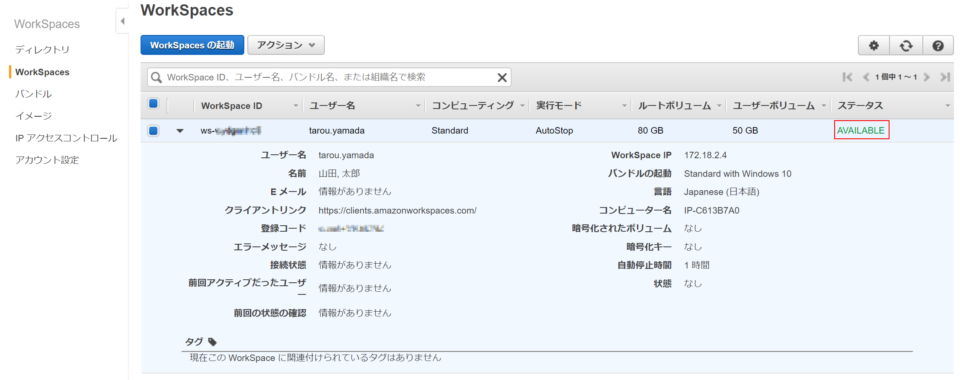This screenshot has height=380, width=960.
Task: Open コンピューティング column sort arrow
Action: [x=523, y=106]
